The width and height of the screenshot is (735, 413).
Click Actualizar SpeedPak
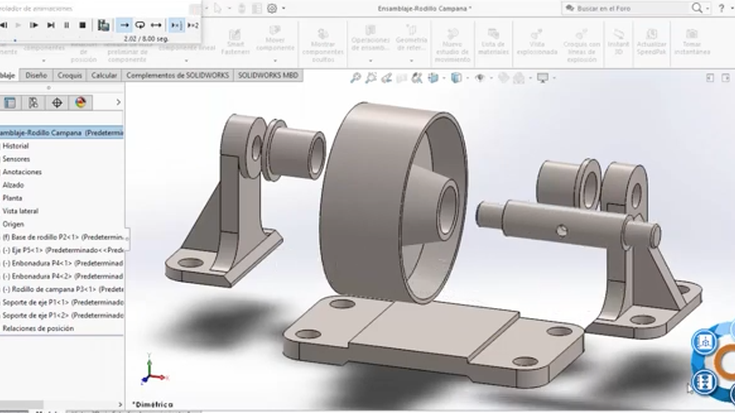[652, 41]
